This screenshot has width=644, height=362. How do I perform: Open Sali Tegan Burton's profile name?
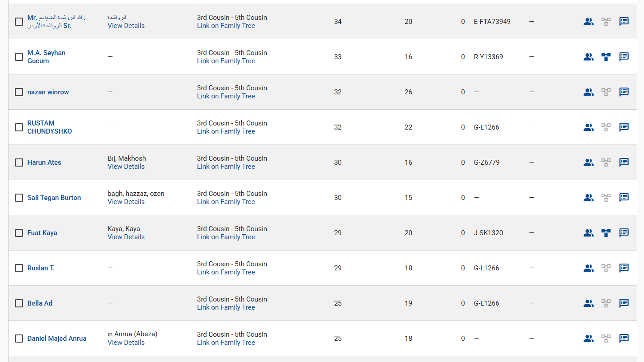tap(54, 198)
